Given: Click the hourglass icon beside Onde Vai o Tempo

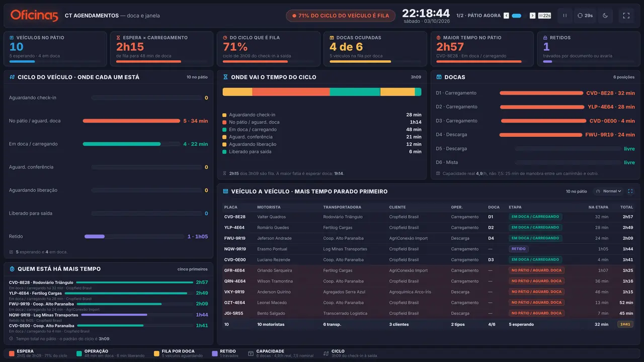Looking at the screenshot, I should (x=225, y=77).
